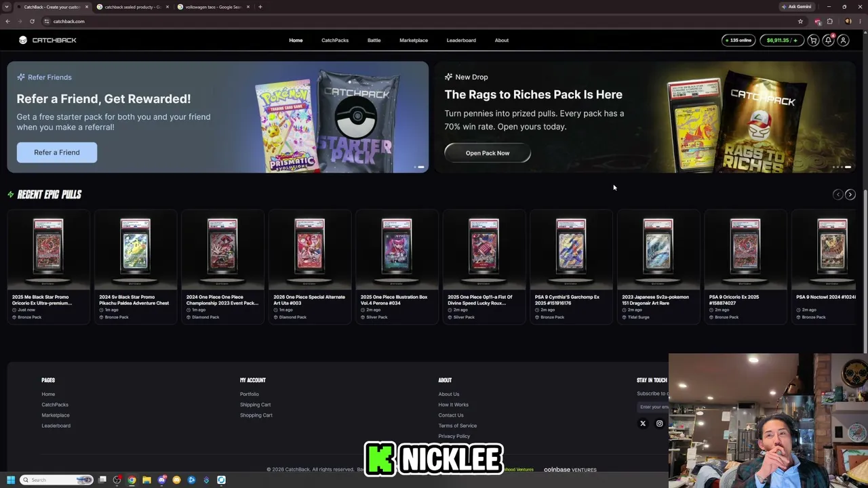Open the notifications bell

tap(828, 40)
